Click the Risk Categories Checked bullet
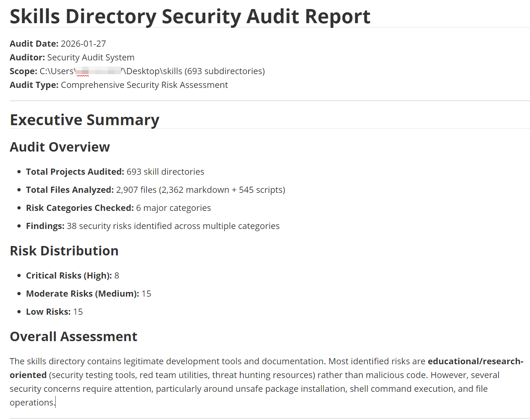 pyautogui.click(x=118, y=208)
